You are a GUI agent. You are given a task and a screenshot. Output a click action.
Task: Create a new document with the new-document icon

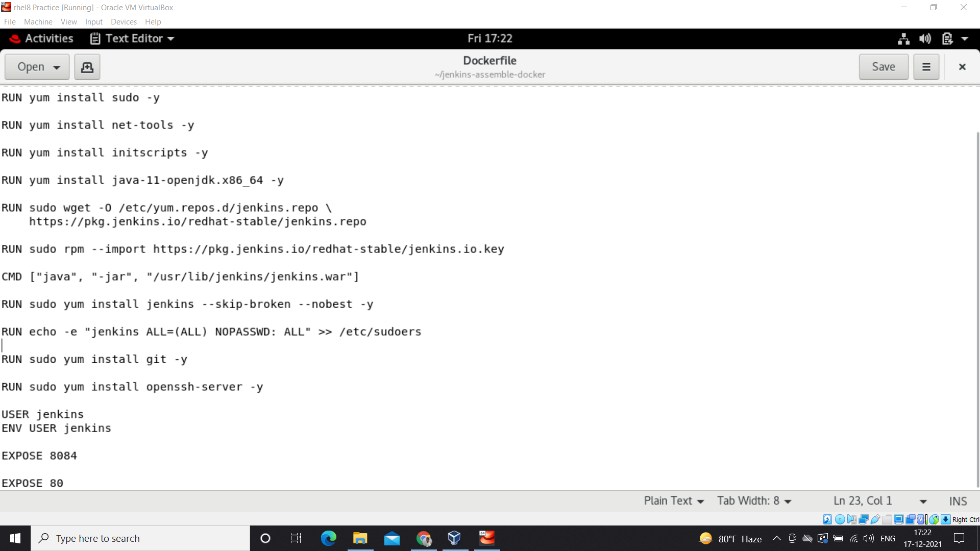[87, 66]
